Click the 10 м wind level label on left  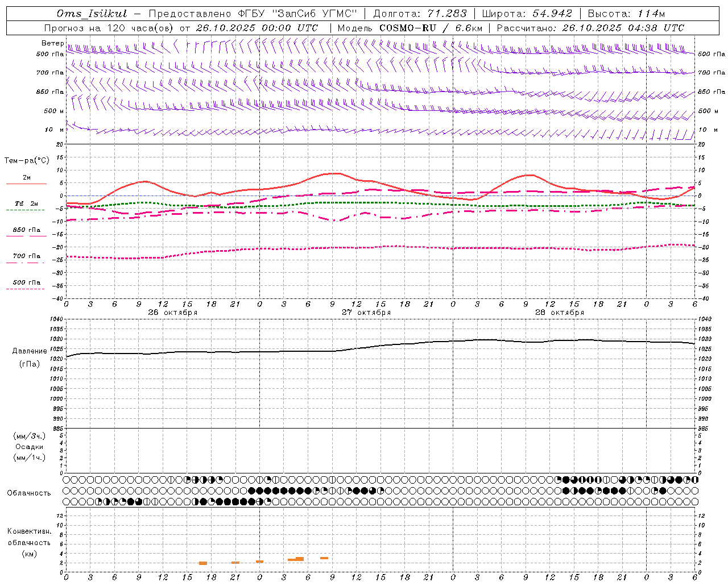pos(55,130)
